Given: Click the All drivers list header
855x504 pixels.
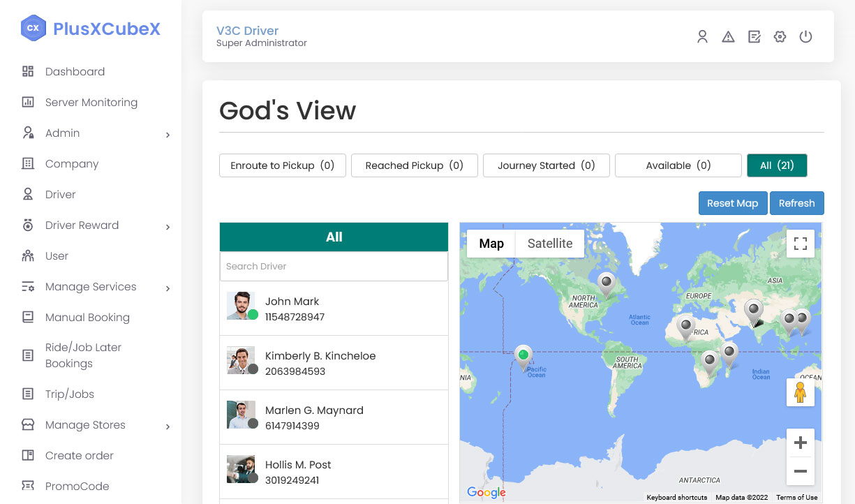Looking at the screenshot, I should (x=334, y=237).
